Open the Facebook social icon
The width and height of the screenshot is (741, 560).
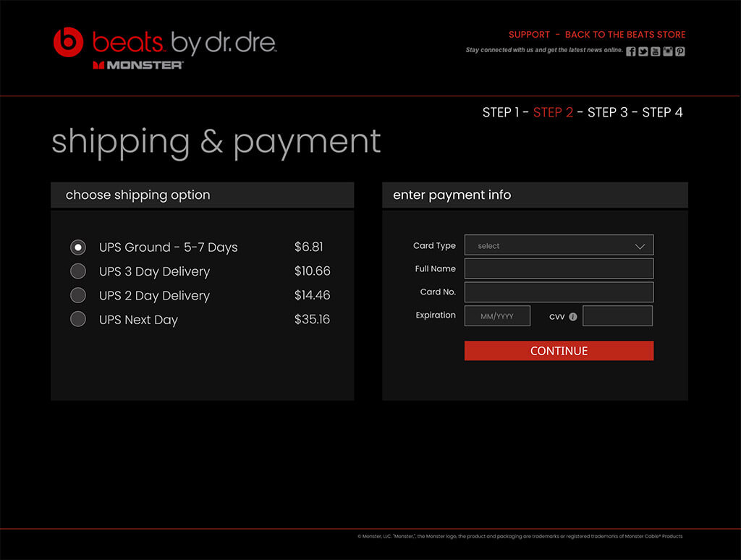pos(631,51)
